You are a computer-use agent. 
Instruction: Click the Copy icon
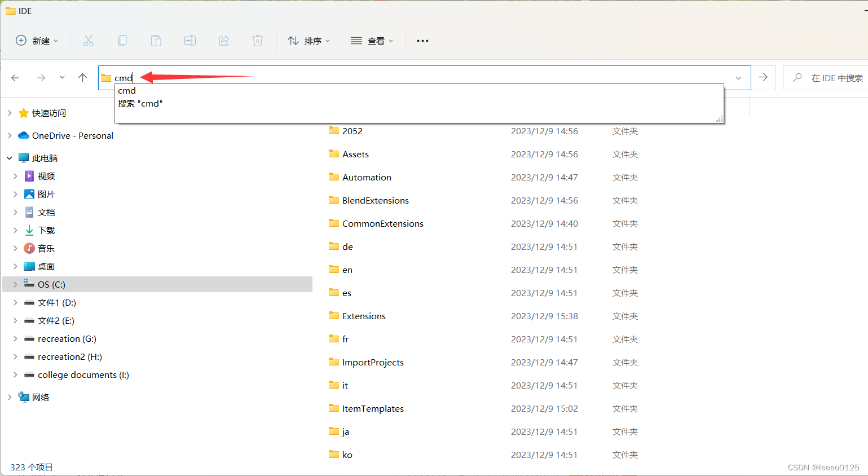click(122, 40)
